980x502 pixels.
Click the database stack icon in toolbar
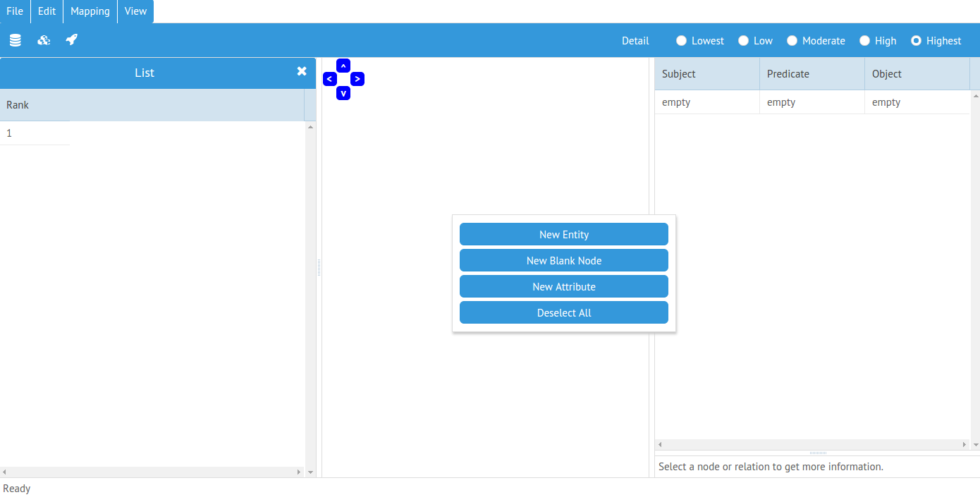pos(15,41)
